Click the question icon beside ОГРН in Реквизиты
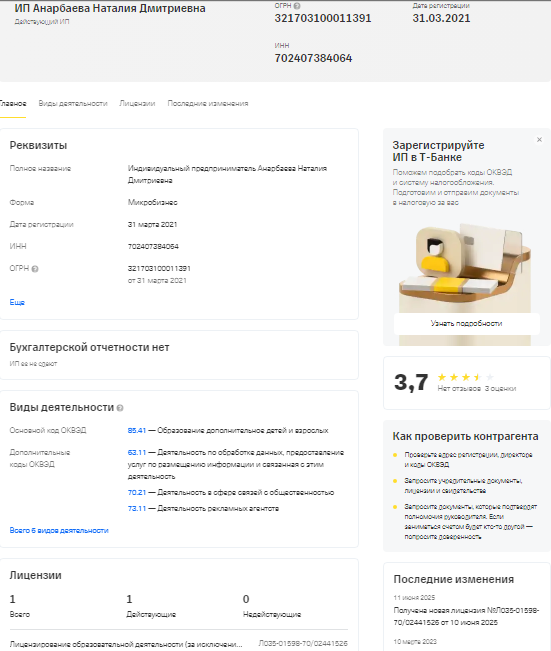 tap(35, 269)
